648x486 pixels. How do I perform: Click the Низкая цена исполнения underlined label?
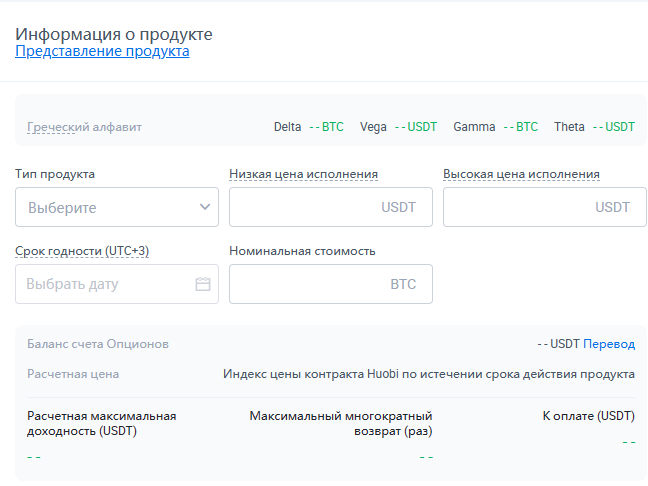303,174
